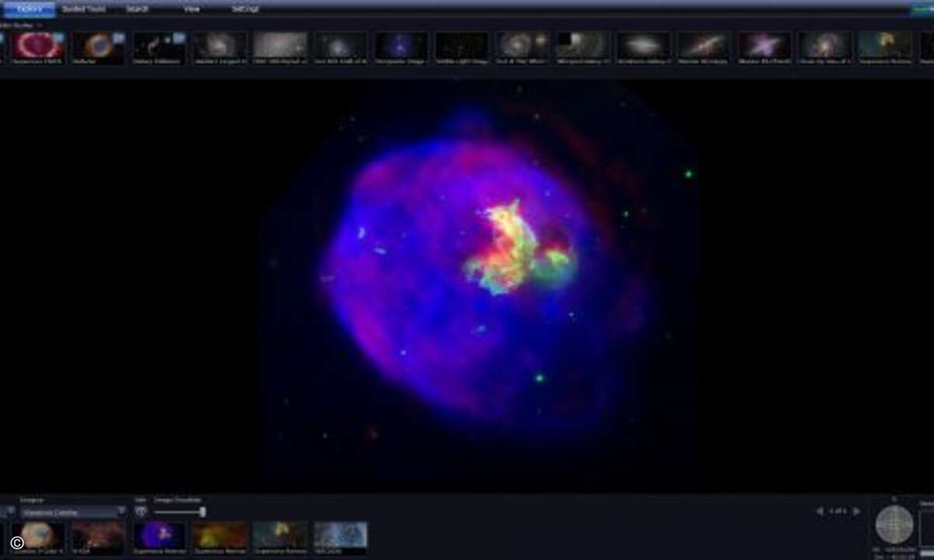Image resolution: width=934 pixels, height=560 pixels.
Task: Click the info icon beside the Imagery dropdown
Action: click(141, 512)
